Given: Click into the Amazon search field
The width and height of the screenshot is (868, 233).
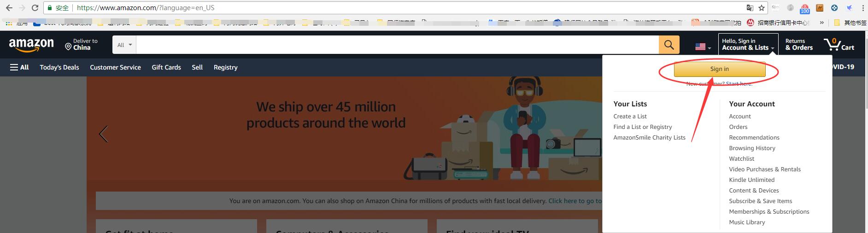Looking at the screenshot, I should (x=397, y=45).
